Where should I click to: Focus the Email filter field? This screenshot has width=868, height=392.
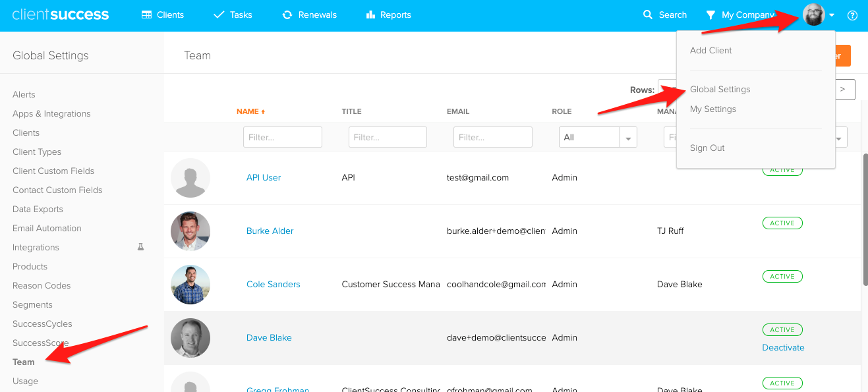tap(493, 137)
